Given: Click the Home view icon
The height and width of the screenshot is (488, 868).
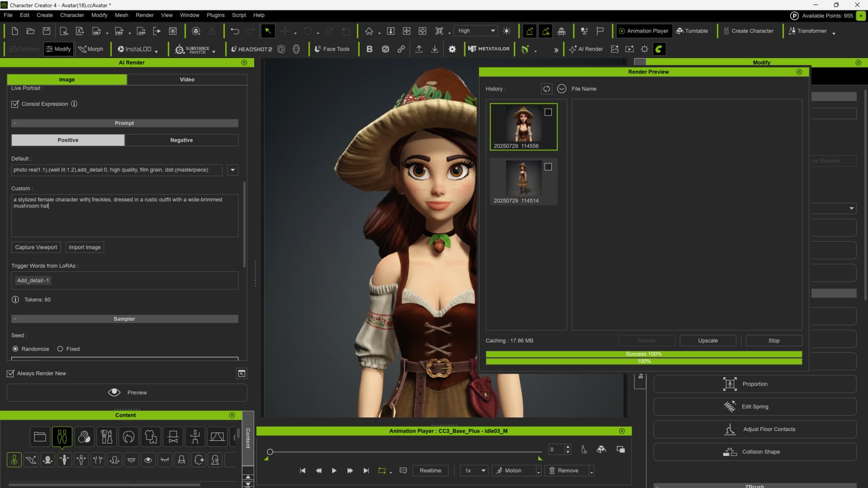Looking at the screenshot, I should point(369,31).
